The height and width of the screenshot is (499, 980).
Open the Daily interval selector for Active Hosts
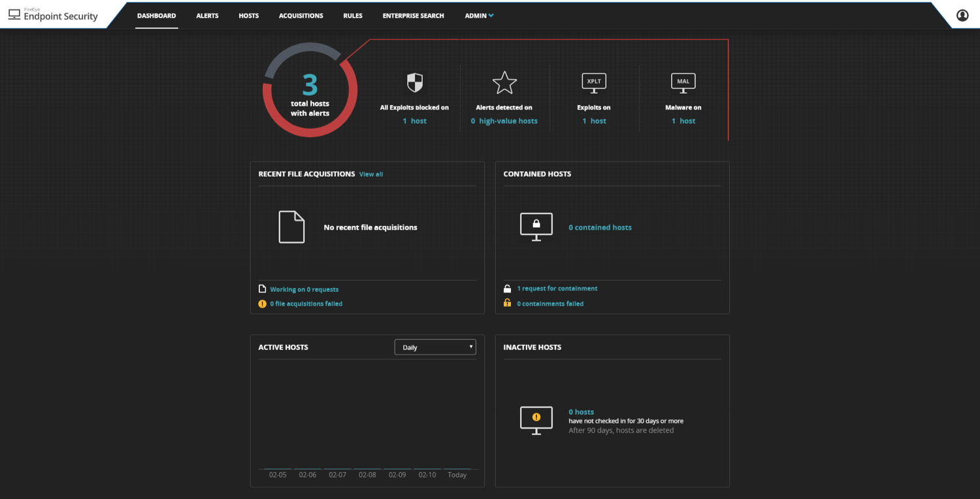coord(434,347)
